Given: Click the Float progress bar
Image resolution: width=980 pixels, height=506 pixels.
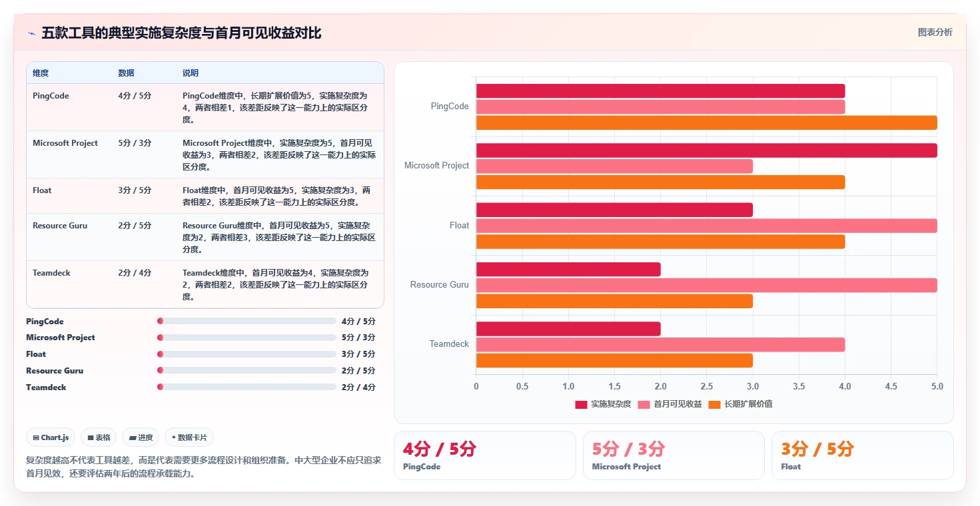Looking at the screenshot, I should [246, 354].
